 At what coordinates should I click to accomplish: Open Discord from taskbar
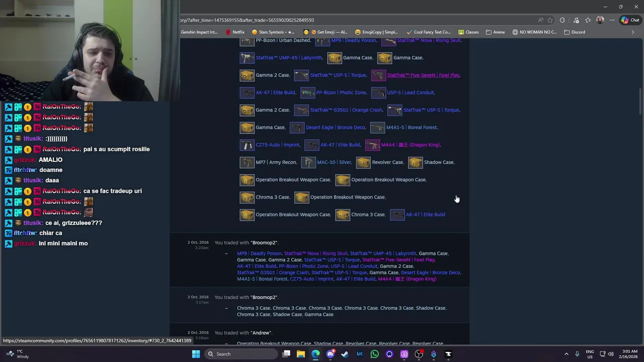(330, 354)
